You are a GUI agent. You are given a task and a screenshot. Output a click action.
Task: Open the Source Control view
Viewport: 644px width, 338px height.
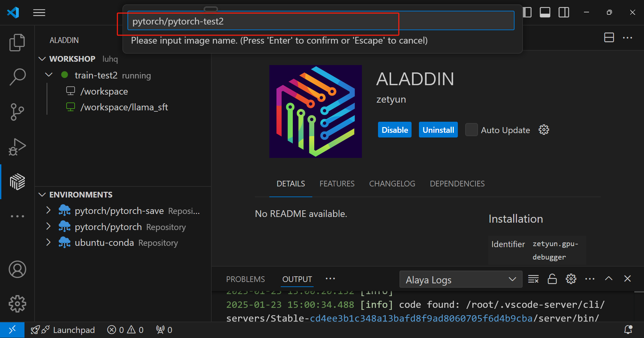17,112
